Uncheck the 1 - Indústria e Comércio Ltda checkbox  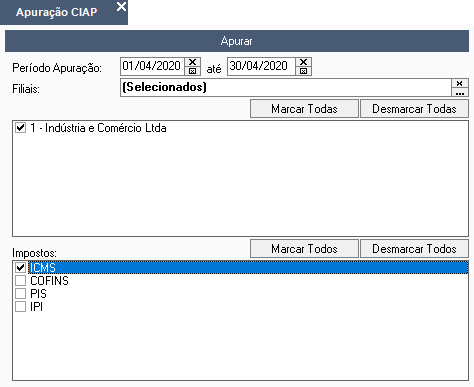(21, 128)
